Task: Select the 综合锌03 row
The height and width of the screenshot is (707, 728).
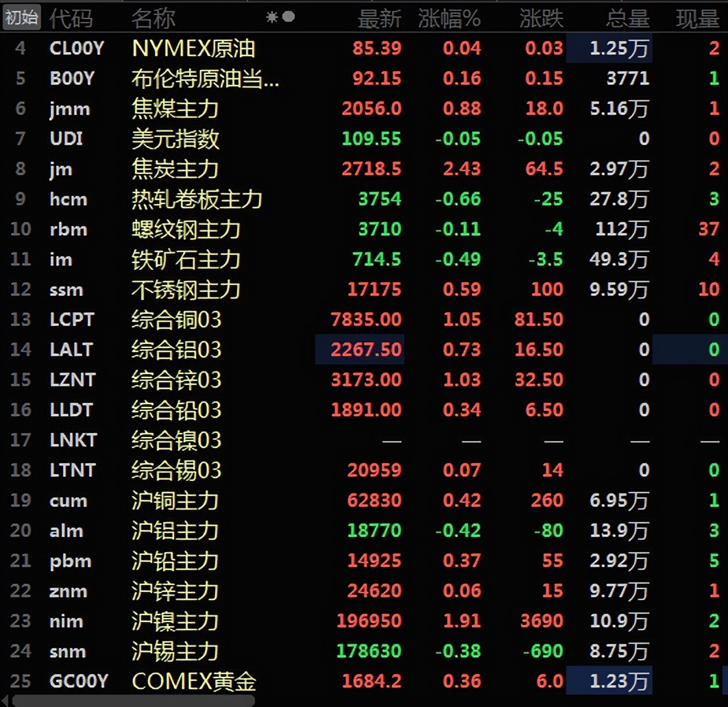Action: (x=364, y=380)
